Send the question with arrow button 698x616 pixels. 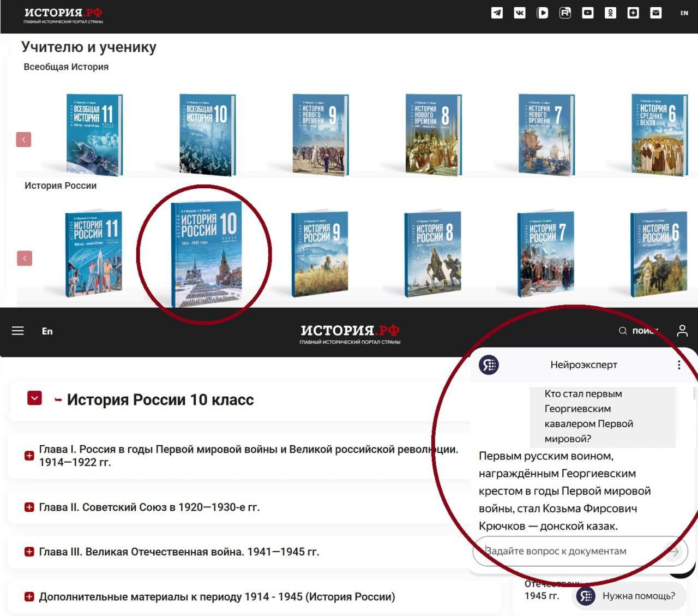tap(675, 552)
